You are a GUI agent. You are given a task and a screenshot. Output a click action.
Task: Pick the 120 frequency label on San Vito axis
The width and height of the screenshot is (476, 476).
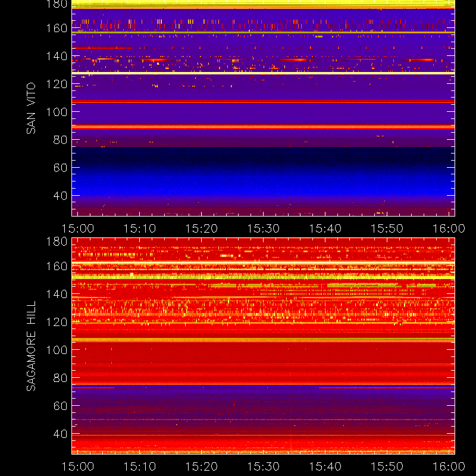point(57,84)
